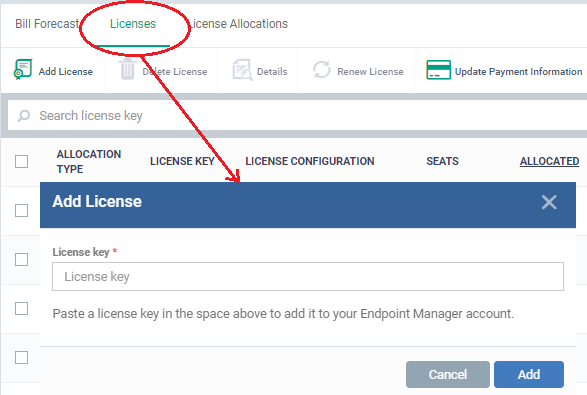587x395 pixels.
Task: Click the Search license key box
Action: tap(297, 115)
